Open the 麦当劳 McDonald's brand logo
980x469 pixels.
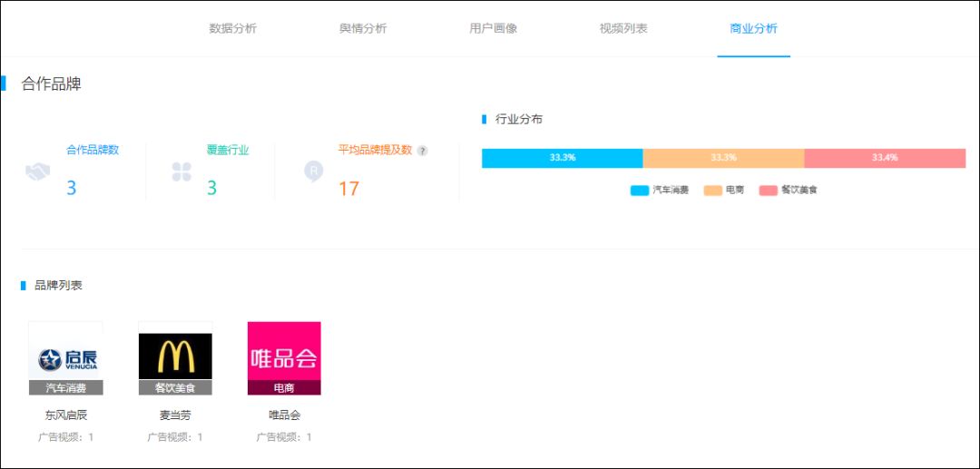(175, 358)
